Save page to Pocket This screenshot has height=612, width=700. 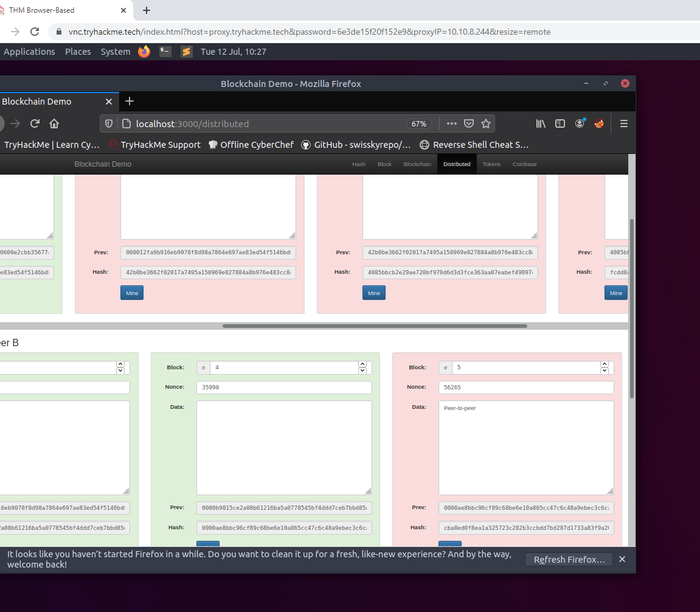(x=469, y=123)
